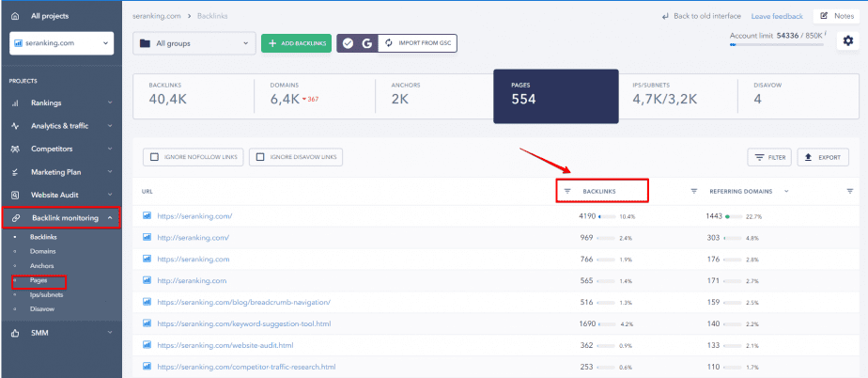Open Pages in the sidebar submenu
Image resolution: width=868 pixels, height=378 pixels.
tap(39, 280)
